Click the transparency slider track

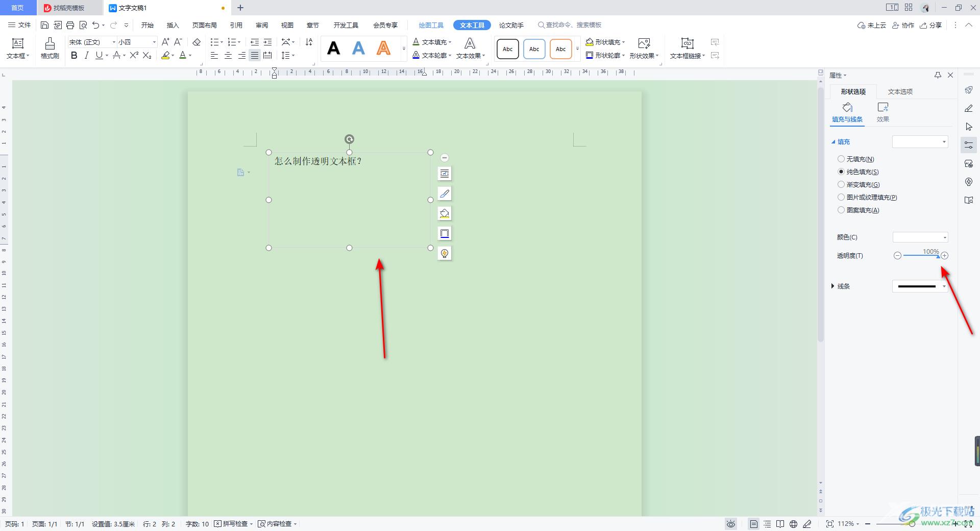(x=921, y=256)
